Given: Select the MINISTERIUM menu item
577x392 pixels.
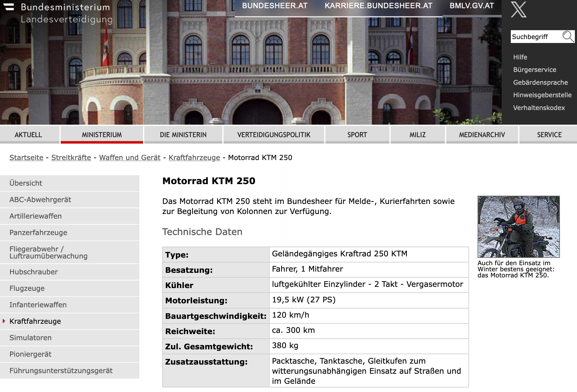Looking at the screenshot, I should [102, 135].
